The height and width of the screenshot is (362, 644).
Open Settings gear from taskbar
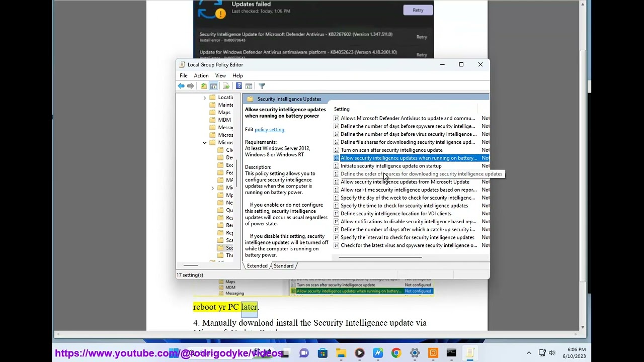pyautogui.click(x=415, y=353)
